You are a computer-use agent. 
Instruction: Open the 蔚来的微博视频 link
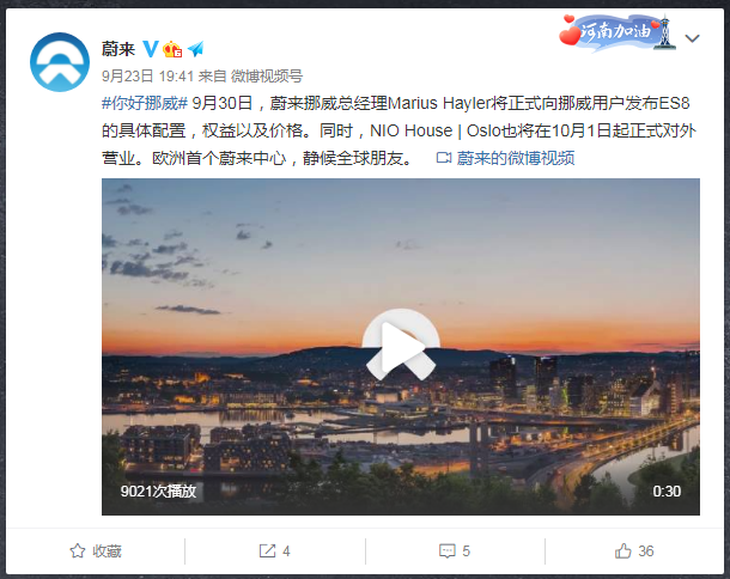[x=515, y=158]
